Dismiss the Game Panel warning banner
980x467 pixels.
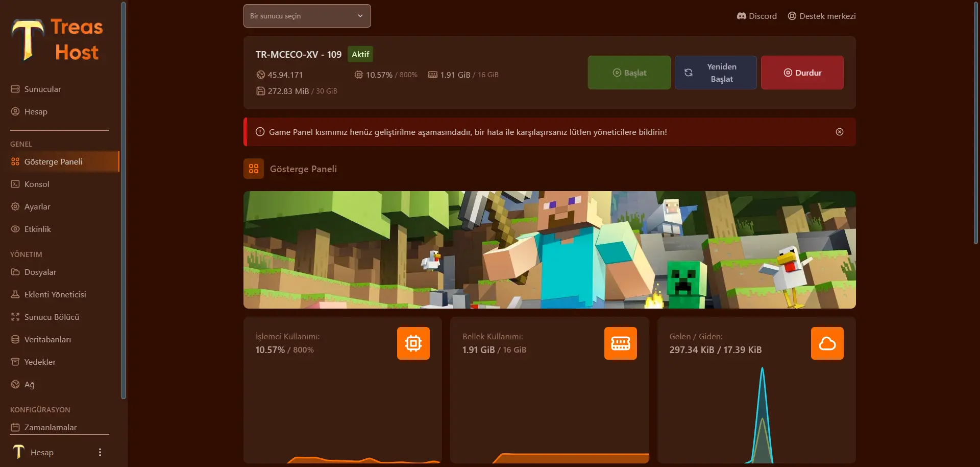[x=840, y=132]
